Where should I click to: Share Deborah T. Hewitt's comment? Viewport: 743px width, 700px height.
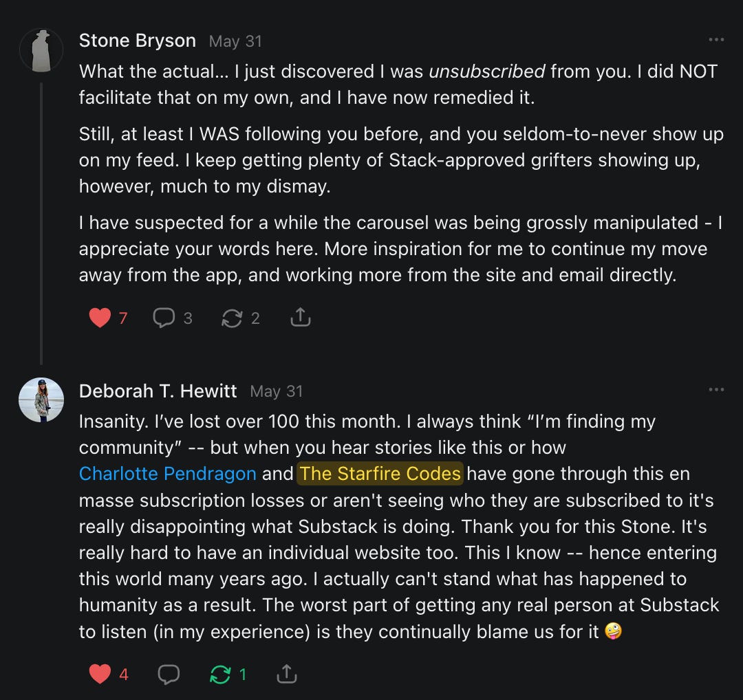[x=286, y=675]
